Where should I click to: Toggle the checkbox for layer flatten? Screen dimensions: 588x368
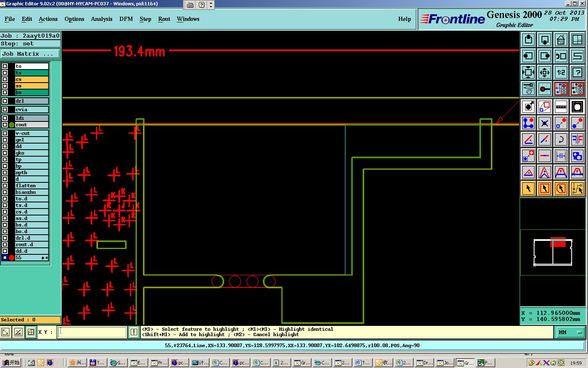[5, 186]
